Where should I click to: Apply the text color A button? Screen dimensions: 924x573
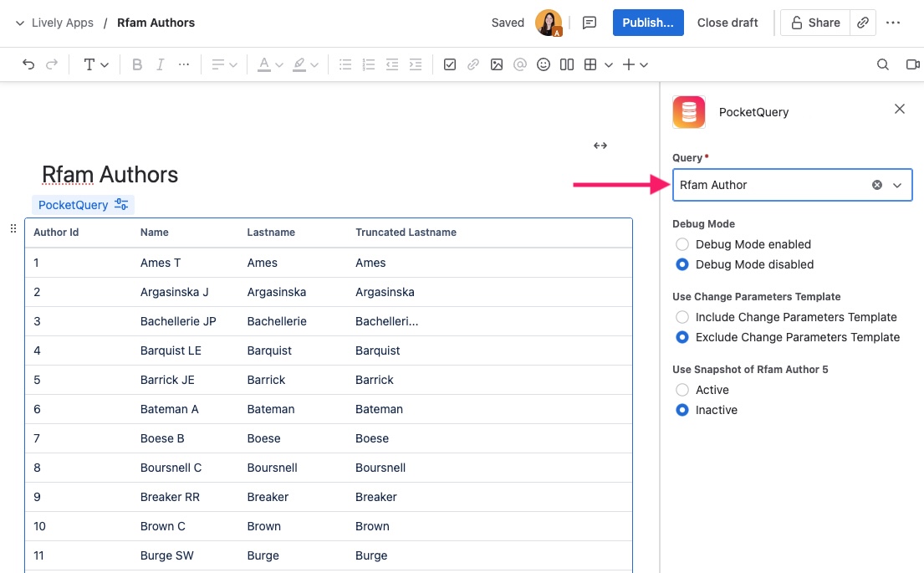coord(264,65)
